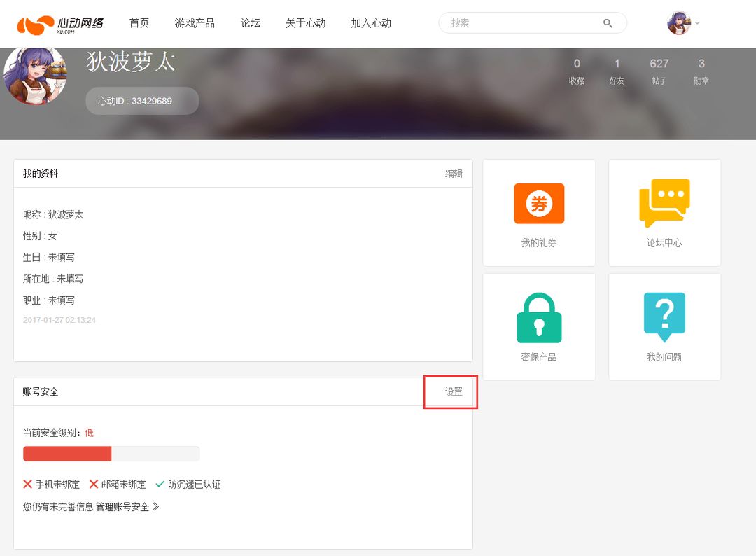Viewport: 756px width, 556px height.
Task: Click the 性别 : 女 row
Action: [40, 236]
